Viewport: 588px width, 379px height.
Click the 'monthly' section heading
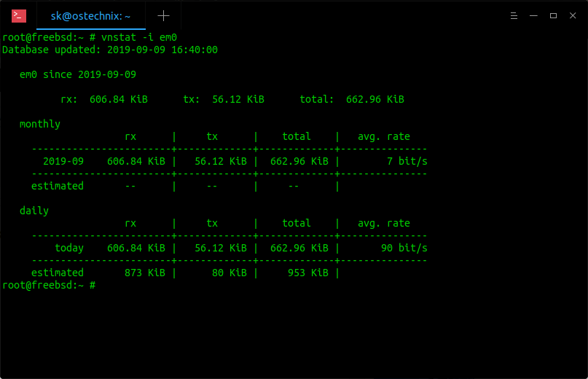pos(40,124)
